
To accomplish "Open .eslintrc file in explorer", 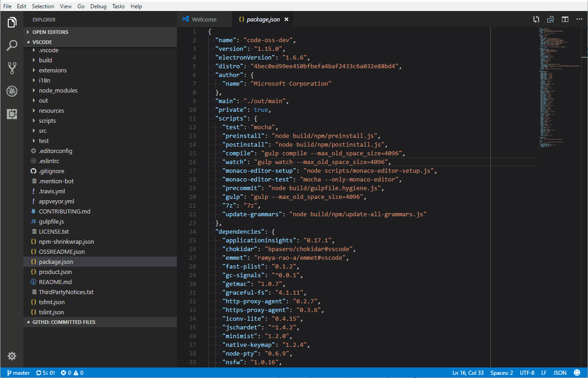I will (x=100, y=161).
